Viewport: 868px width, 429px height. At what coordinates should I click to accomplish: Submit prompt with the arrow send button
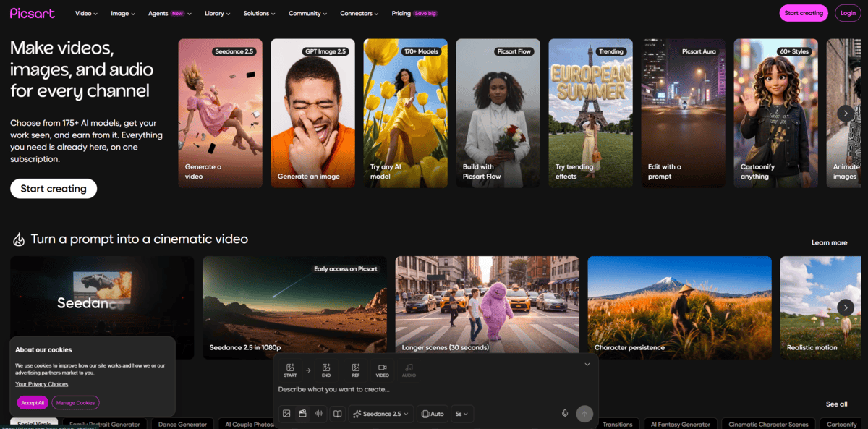pos(584,414)
